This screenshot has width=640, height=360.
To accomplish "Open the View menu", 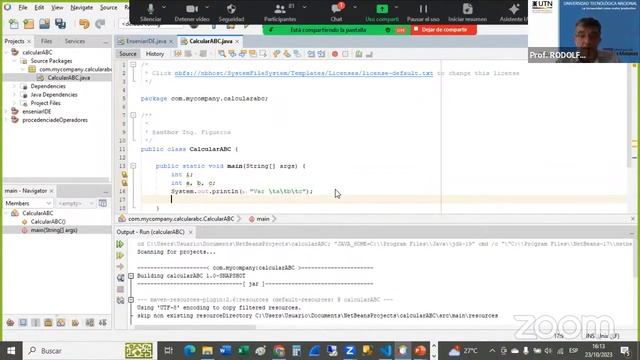I will point(57,7).
